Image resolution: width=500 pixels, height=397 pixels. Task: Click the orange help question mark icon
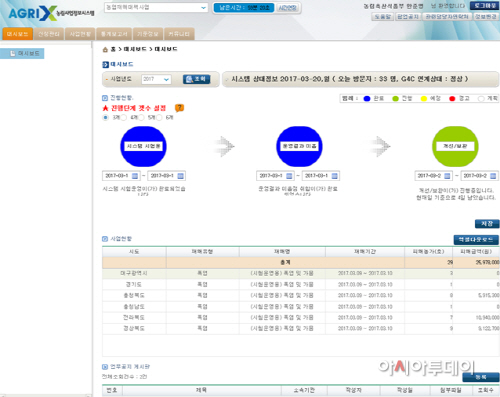[x=179, y=108]
